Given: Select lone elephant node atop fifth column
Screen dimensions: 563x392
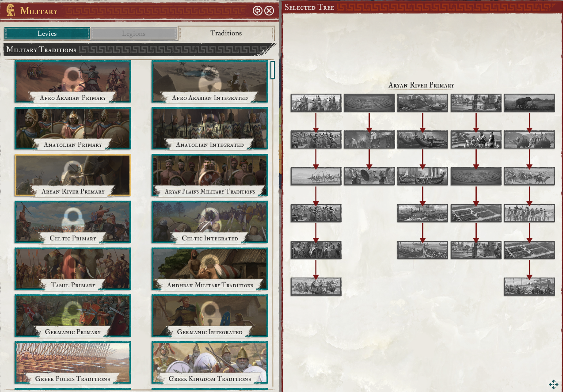Looking at the screenshot, I should 529,103.
